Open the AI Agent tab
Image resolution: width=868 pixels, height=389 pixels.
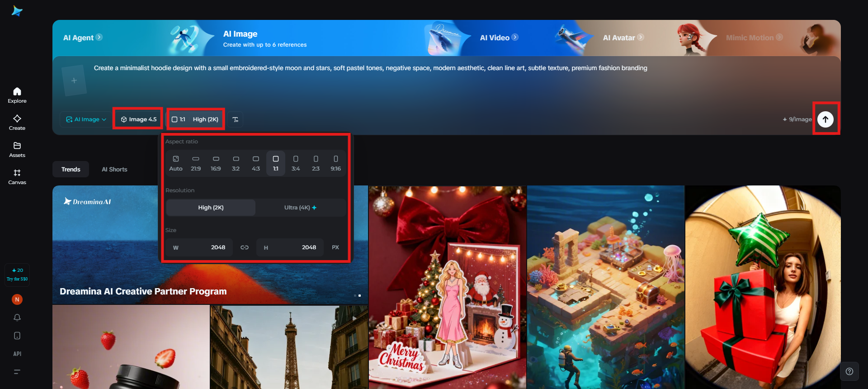point(83,38)
